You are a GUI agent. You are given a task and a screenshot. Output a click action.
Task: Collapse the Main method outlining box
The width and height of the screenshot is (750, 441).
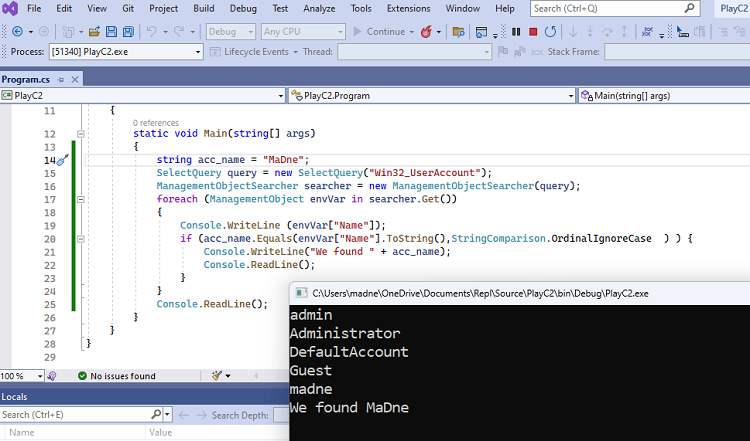(x=81, y=134)
